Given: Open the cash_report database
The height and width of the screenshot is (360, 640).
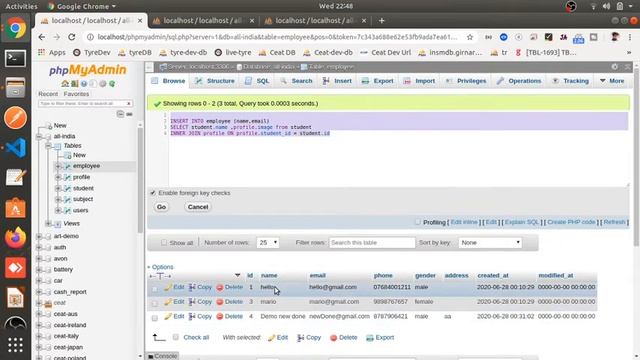Looking at the screenshot, I should (70, 292).
